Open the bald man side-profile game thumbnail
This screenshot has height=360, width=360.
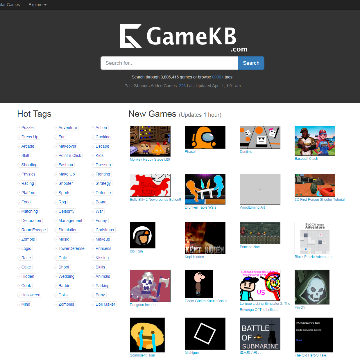click(199, 284)
